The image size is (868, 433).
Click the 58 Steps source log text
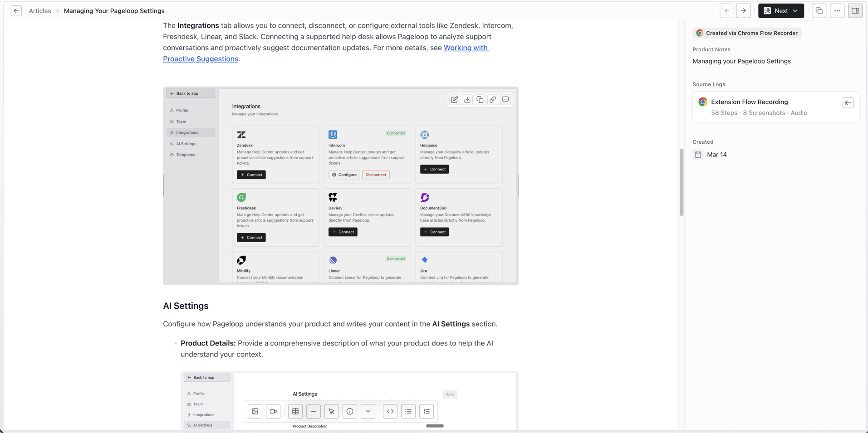click(x=724, y=113)
